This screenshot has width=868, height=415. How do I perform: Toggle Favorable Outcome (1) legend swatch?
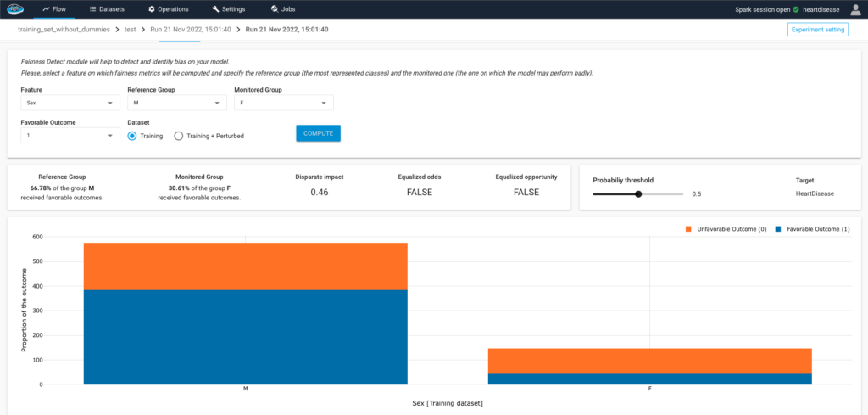pos(778,229)
